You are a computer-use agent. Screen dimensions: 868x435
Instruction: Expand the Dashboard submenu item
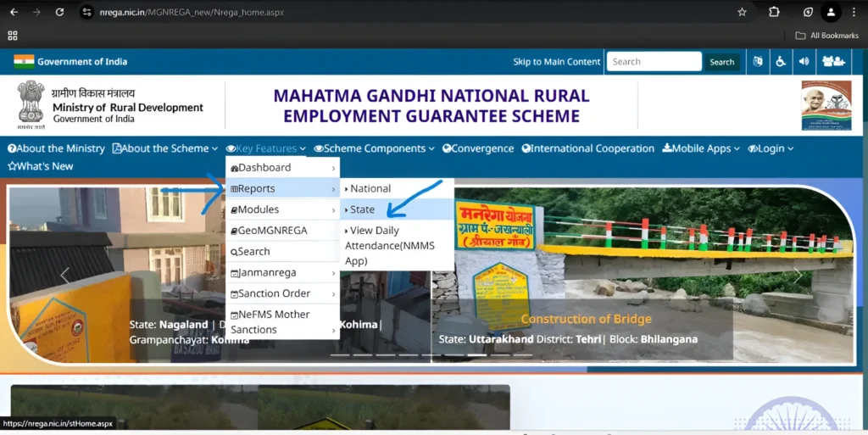pyautogui.click(x=282, y=168)
